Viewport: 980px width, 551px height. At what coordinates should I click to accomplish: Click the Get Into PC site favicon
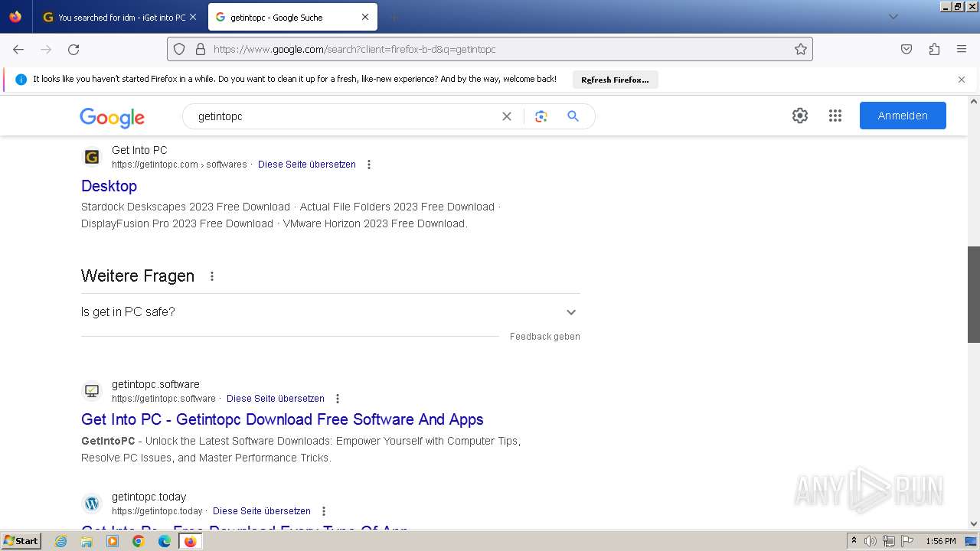click(x=92, y=157)
